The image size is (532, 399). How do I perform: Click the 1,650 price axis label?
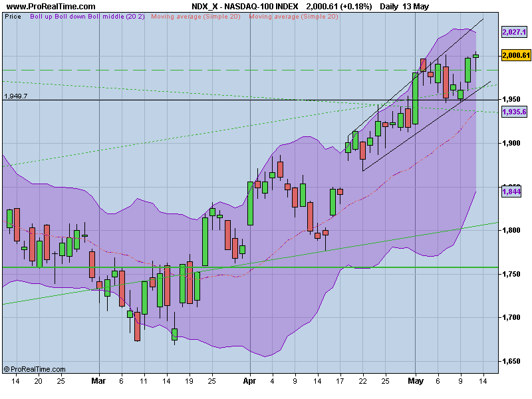511,361
